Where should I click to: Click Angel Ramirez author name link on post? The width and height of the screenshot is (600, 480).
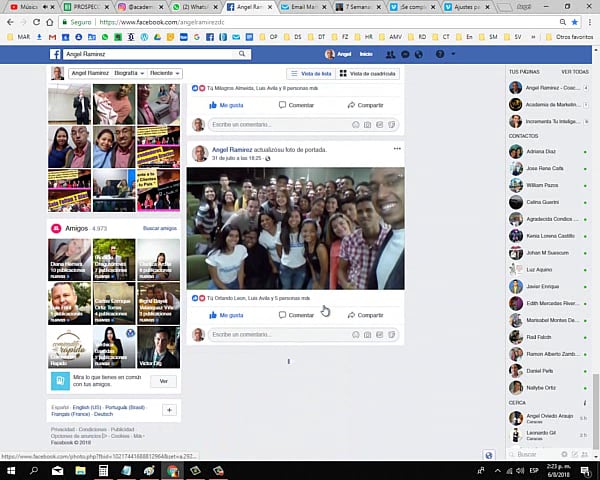232,150
